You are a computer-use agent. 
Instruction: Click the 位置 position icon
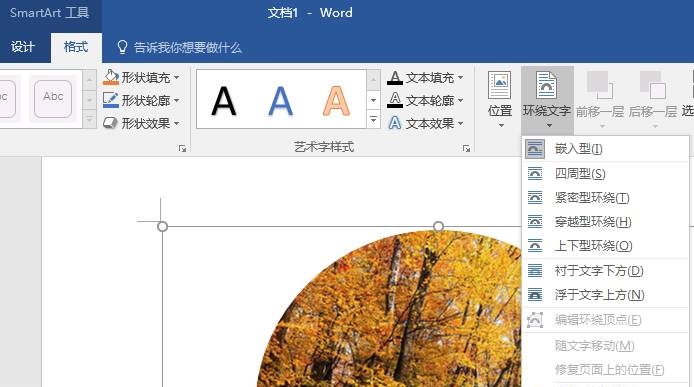coord(500,85)
